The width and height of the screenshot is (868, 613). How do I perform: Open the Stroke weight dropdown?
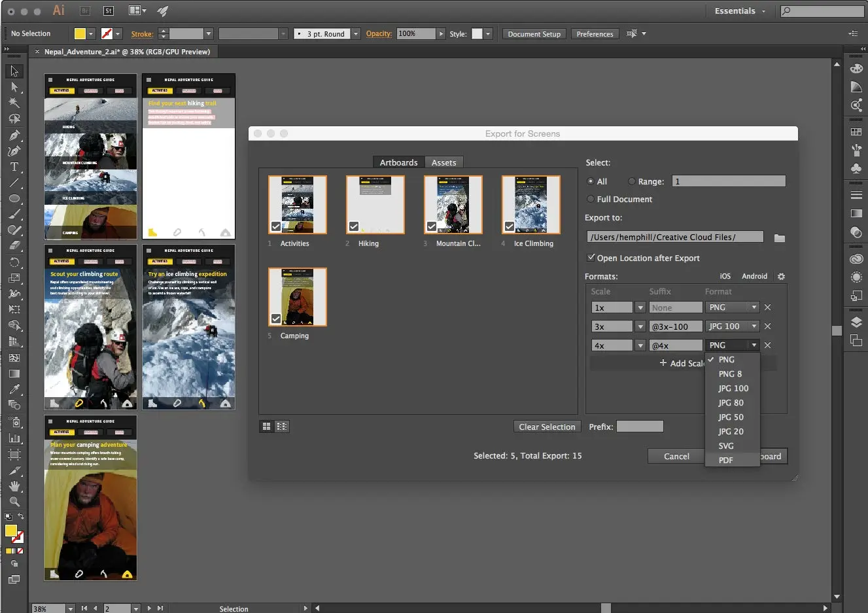[207, 33]
